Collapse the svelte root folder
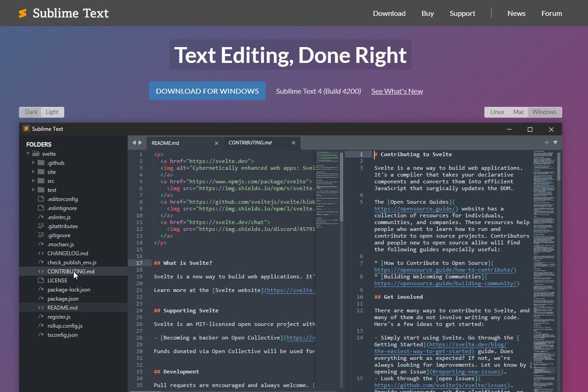The image size is (588, 392). 28,154
